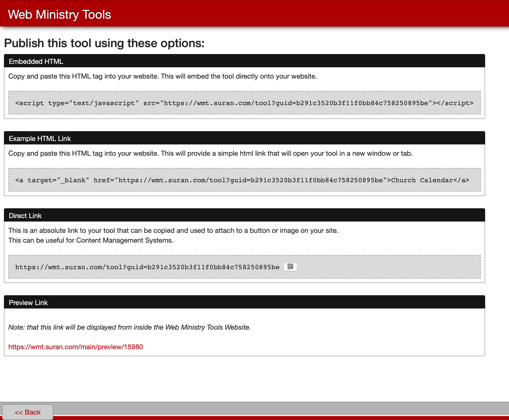This screenshot has width=509, height=420.
Task: Click the Preview Link section header
Action: (x=28, y=302)
